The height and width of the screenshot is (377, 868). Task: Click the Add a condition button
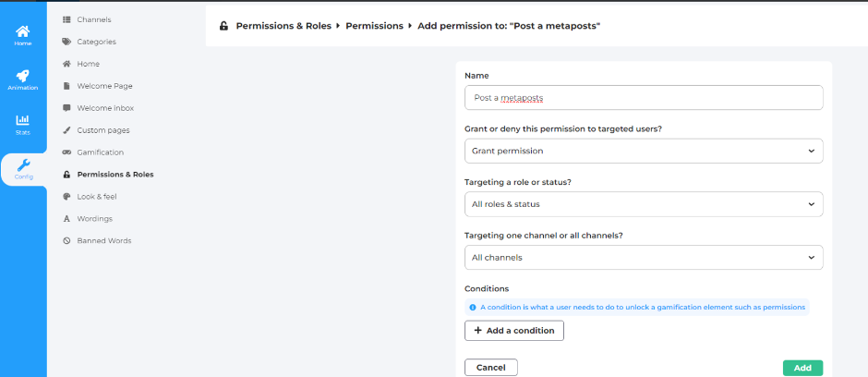[x=514, y=331]
